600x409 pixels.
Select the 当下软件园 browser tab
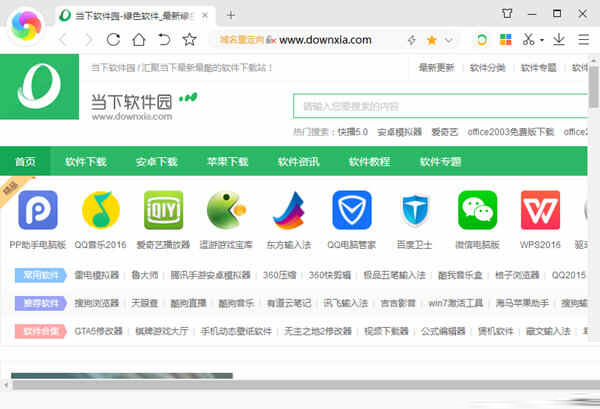(x=135, y=16)
